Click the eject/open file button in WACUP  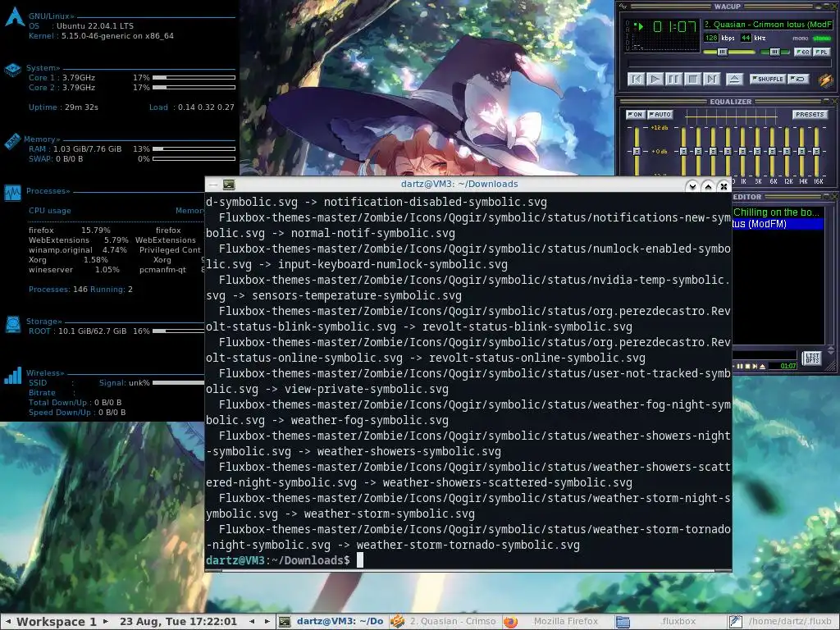pyautogui.click(x=734, y=80)
